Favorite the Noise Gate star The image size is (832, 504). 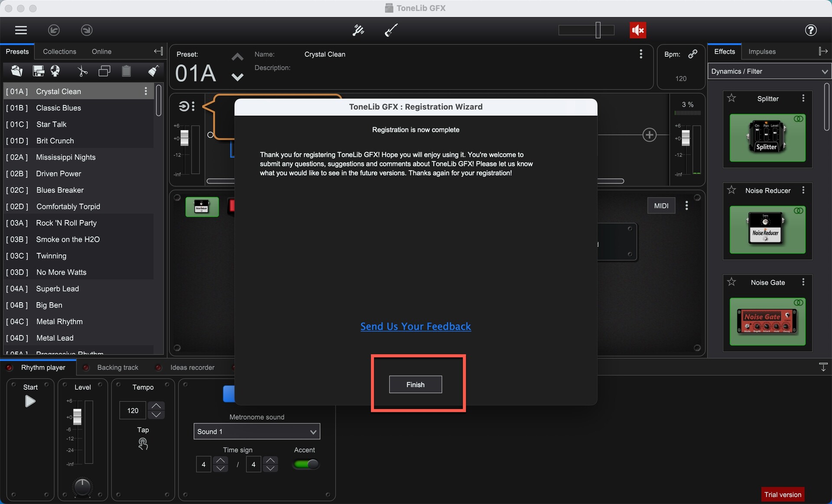[x=731, y=282]
